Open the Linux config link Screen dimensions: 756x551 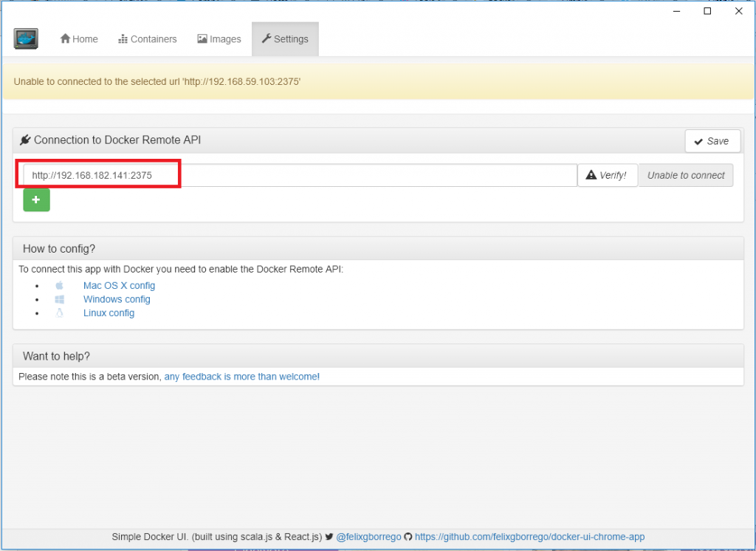(109, 312)
